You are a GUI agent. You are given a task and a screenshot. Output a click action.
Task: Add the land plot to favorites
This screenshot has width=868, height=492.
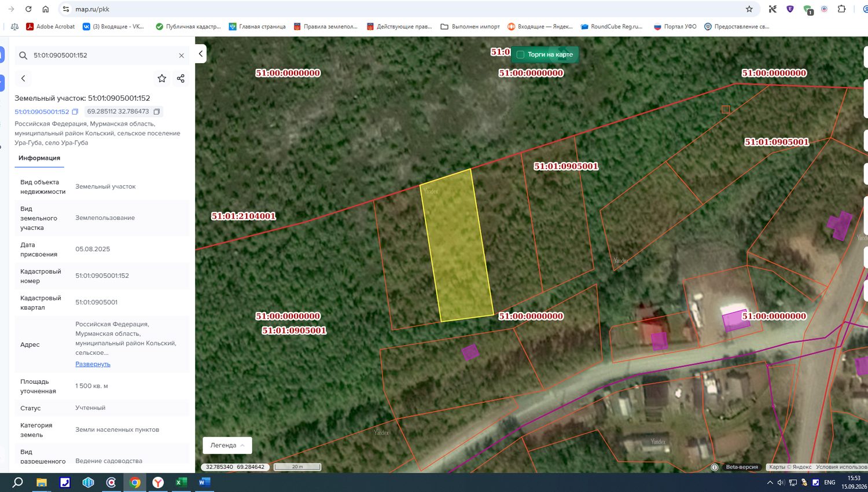(162, 78)
